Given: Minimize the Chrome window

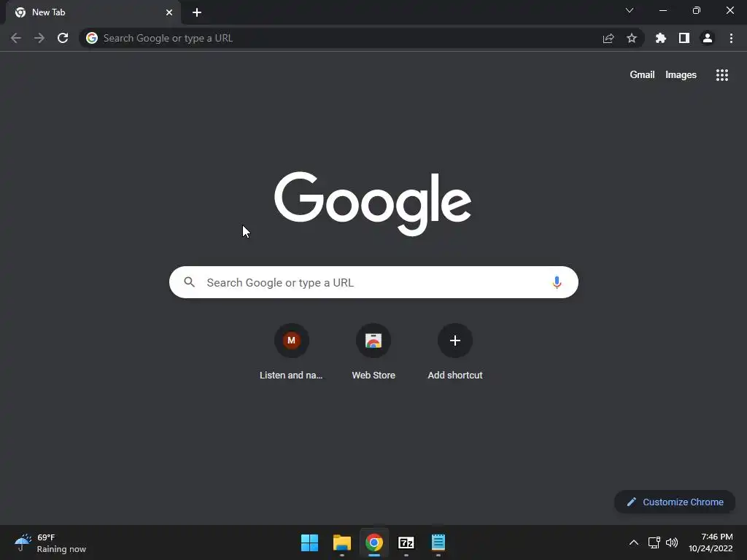Looking at the screenshot, I should [x=662, y=10].
